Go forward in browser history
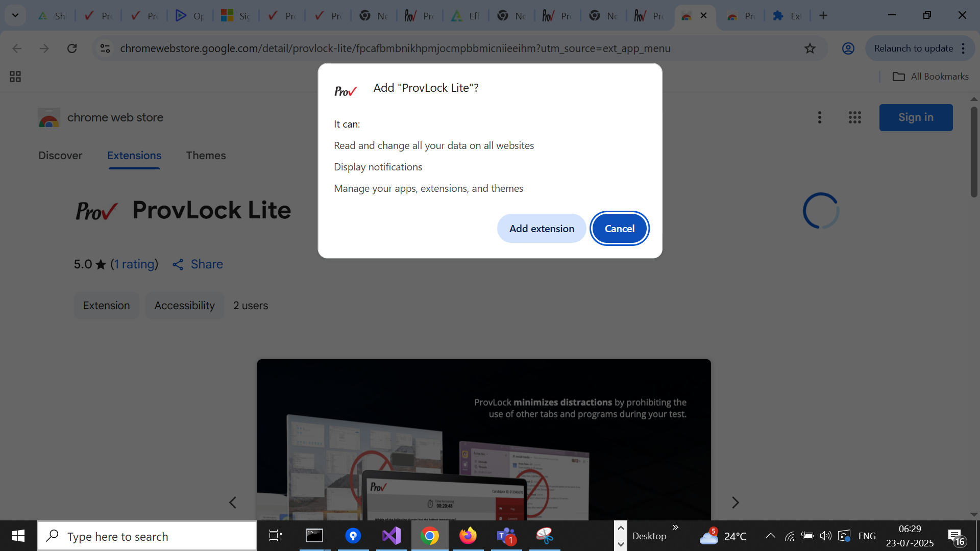The width and height of the screenshot is (980, 551). 44,48
